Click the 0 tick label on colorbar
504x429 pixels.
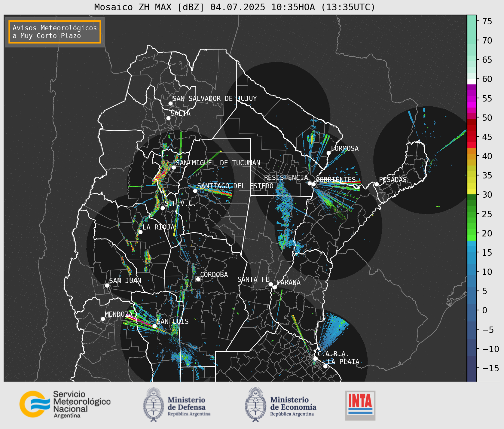[x=484, y=310]
